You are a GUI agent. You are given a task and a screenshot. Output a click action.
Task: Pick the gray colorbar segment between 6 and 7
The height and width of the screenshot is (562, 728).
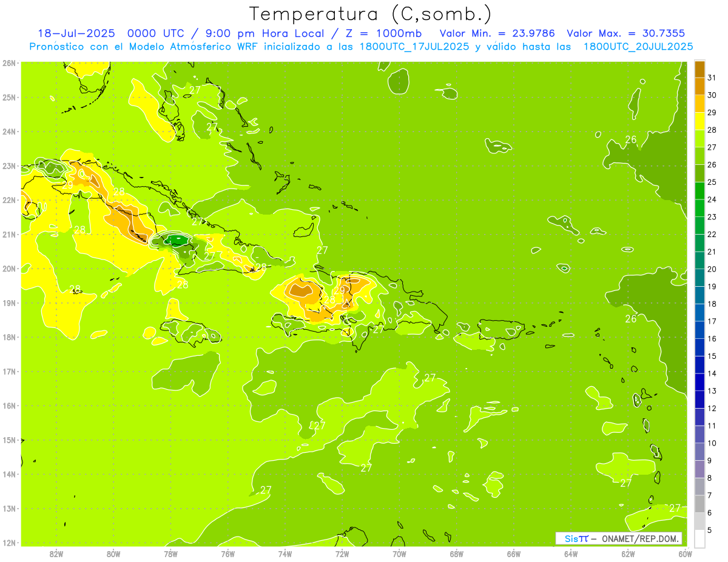click(x=699, y=504)
